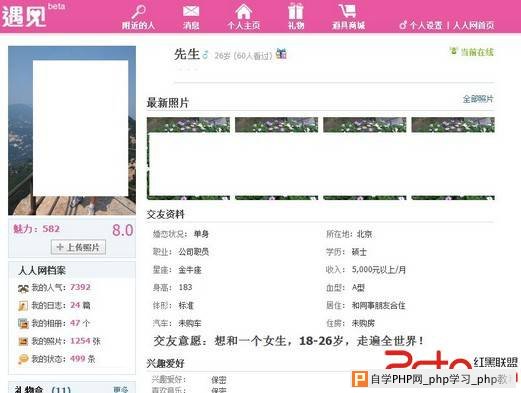Click body type value 标准
The height and width of the screenshot is (393, 521).
(186, 305)
